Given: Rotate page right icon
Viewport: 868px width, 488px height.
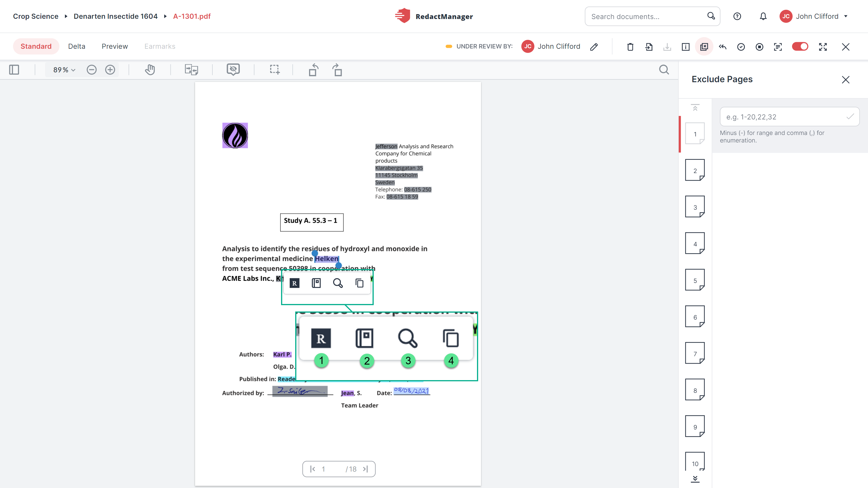Looking at the screenshot, I should tap(337, 70).
